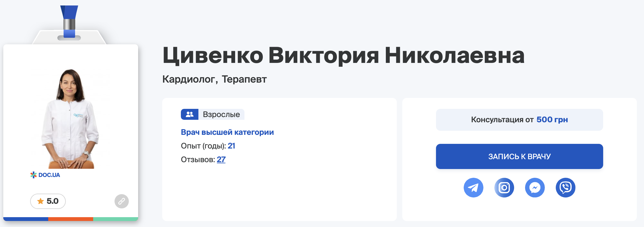644x227 pixels.
Task: Click the doctor name heading Цивенко Виктория Николаевна
Action: (343, 56)
